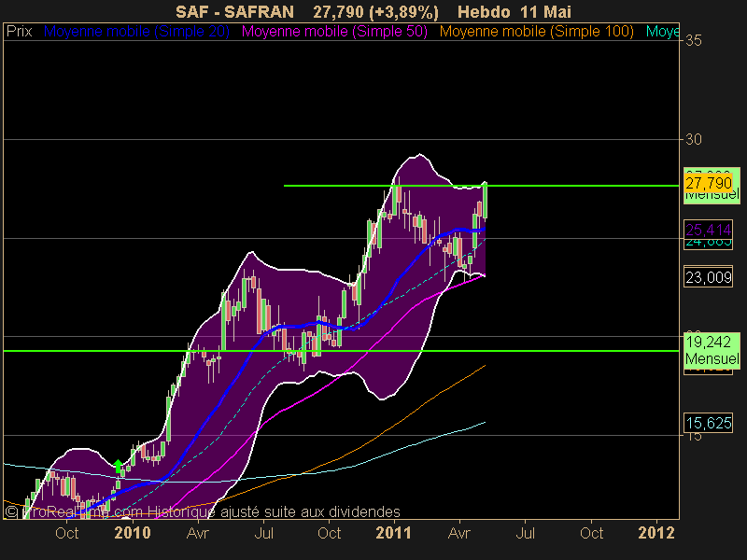Select the "Moyenne mobile (Simple 20)" legend
Screen dimensions: 747x560
click(136, 32)
